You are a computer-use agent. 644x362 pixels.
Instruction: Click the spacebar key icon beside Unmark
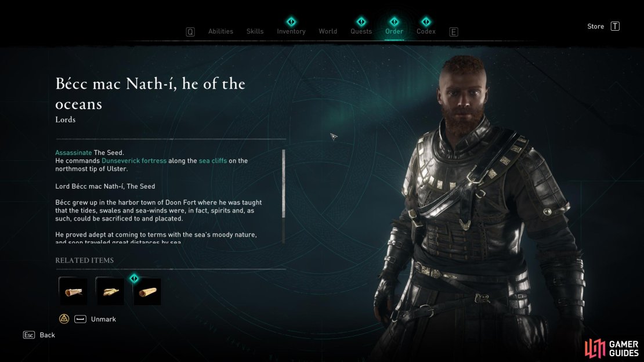pyautogui.click(x=80, y=319)
